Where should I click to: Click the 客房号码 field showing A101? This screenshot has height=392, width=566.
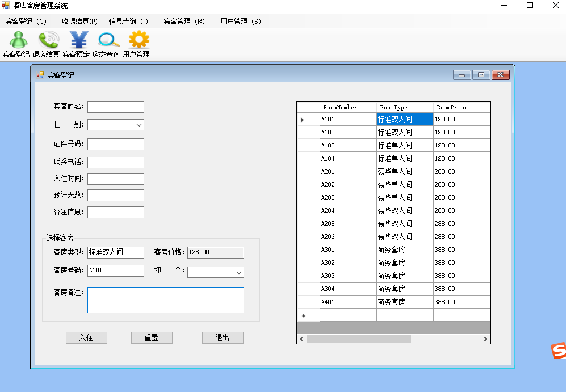[x=116, y=271]
